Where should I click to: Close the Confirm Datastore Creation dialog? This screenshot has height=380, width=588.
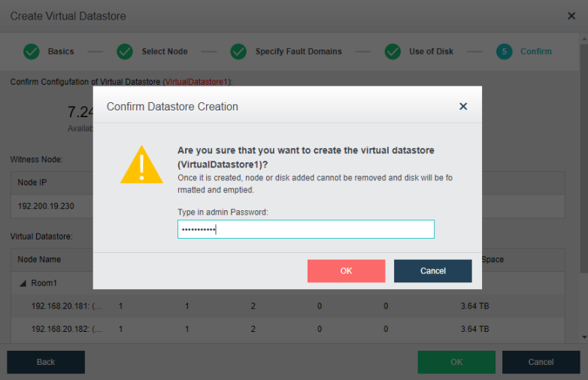(x=463, y=107)
